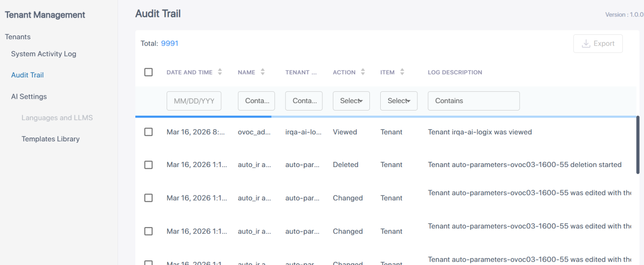Viewport: 644px width, 265px height.
Task: Select Languages and LLMS menu item
Action: (57, 117)
